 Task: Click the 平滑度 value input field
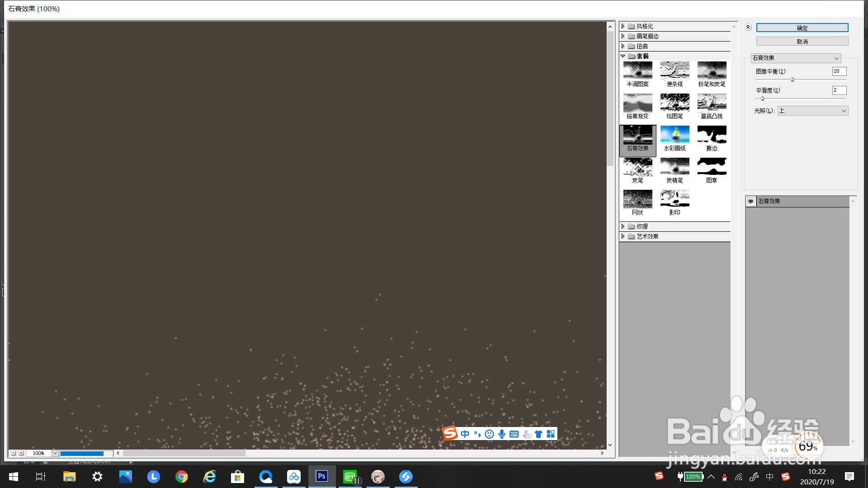(839, 90)
